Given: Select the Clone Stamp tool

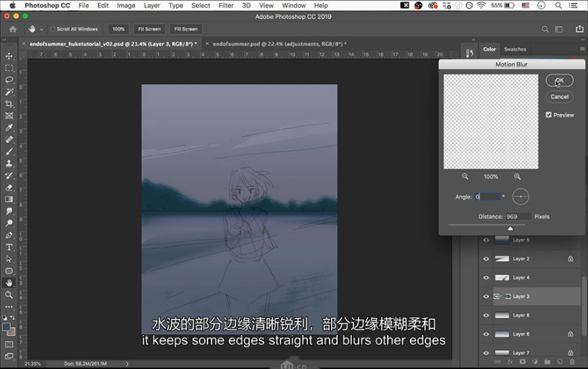Looking at the screenshot, I should 9,164.
